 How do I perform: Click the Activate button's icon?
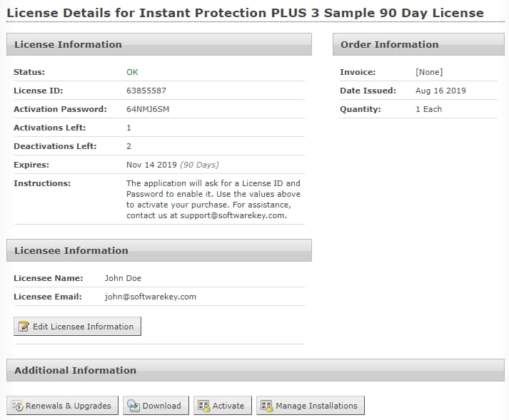click(x=203, y=406)
